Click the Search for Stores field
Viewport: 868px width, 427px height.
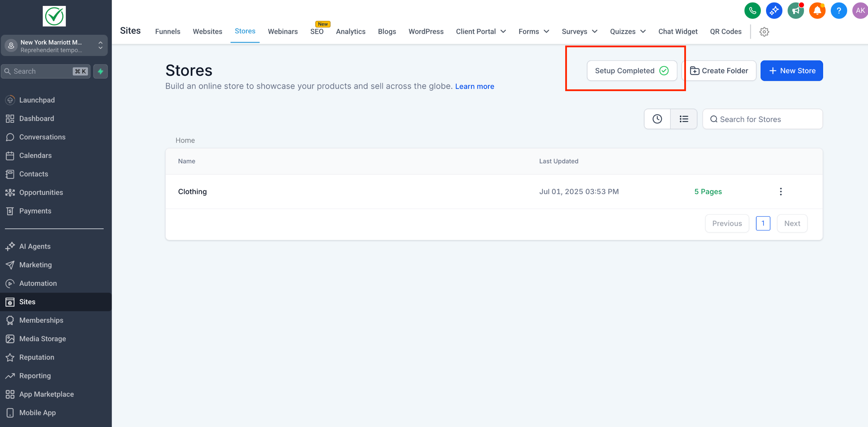click(x=762, y=119)
